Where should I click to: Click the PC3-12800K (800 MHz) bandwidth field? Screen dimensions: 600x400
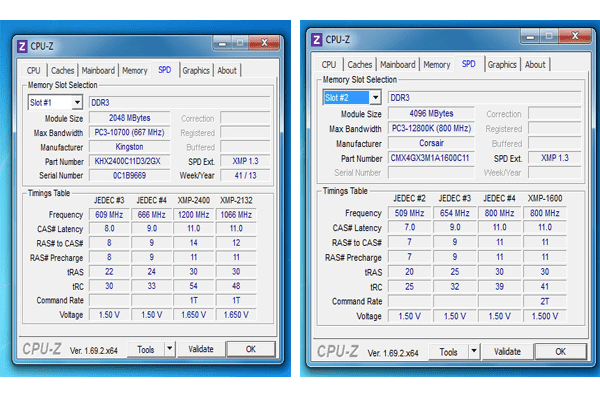(431, 128)
